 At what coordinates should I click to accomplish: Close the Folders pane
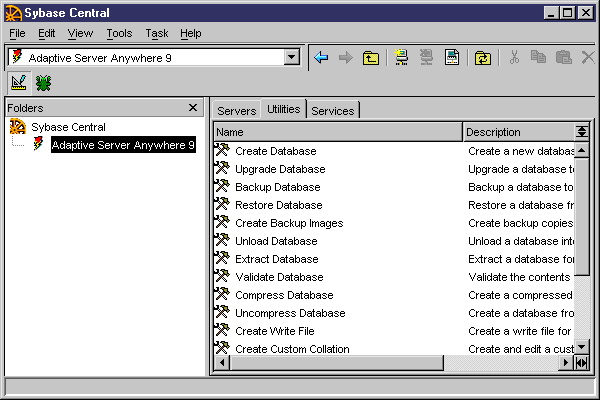193,108
